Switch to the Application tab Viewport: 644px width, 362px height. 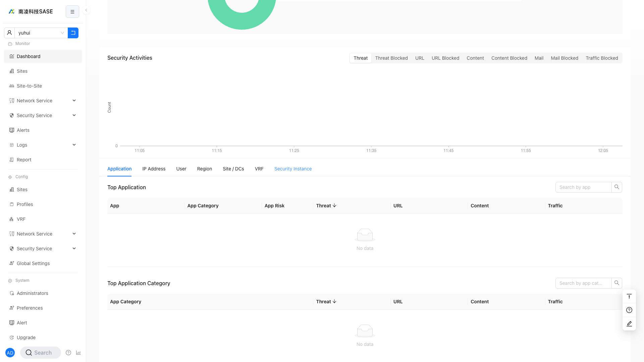click(119, 169)
